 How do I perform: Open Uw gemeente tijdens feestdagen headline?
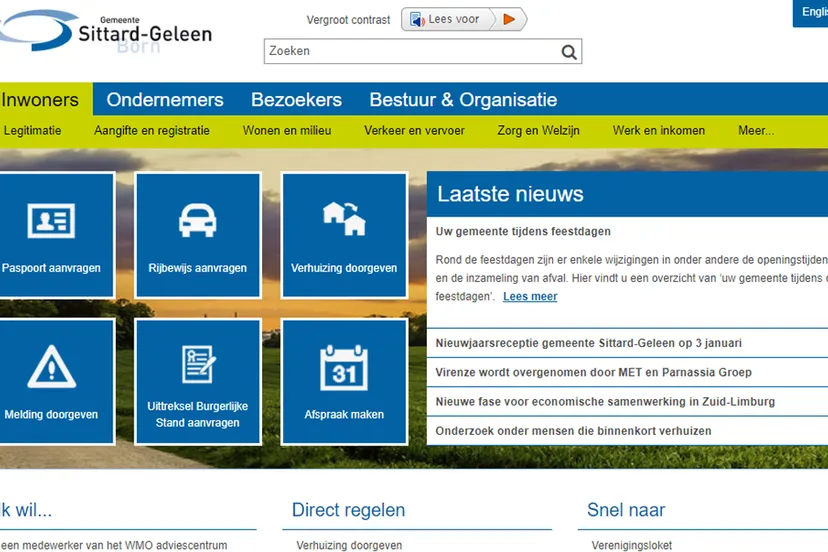[x=523, y=231]
